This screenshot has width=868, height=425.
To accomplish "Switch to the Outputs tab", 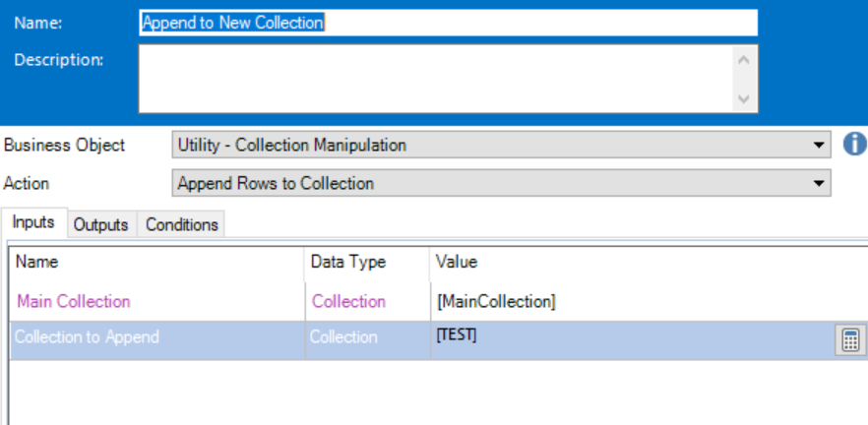I will [x=101, y=224].
